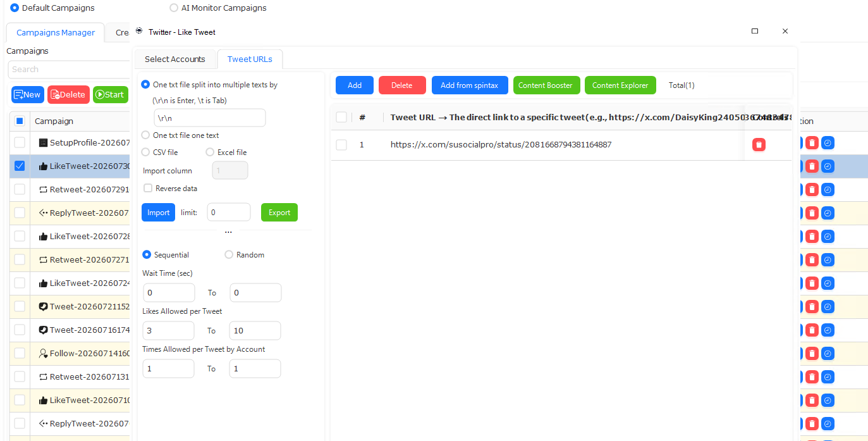The width and height of the screenshot is (868, 441).
Task: Select Sequential order radio button
Action: pyautogui.click(x=147, y=255)
